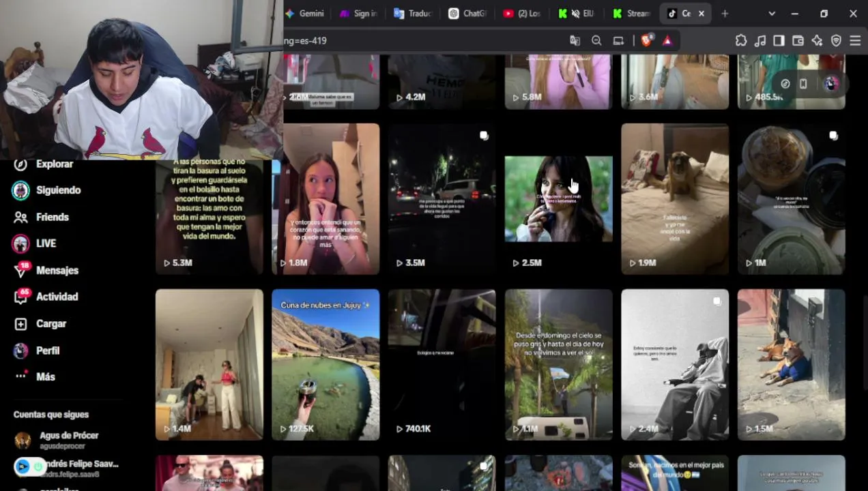Click the address bar URL field
The height and width of the screenshot is (491, 868).
click(x=423, y=41)
